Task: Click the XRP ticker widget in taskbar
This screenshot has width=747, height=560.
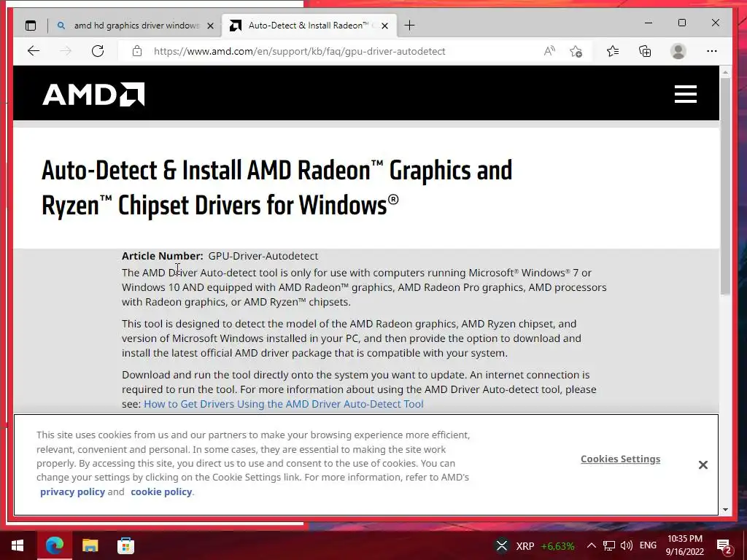Action: pyautogui.click(x=534, y=545)
